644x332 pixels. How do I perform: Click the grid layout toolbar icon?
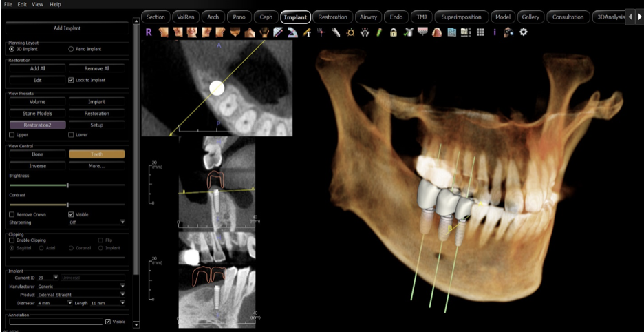pyautogui.click(x=480, y=32)
